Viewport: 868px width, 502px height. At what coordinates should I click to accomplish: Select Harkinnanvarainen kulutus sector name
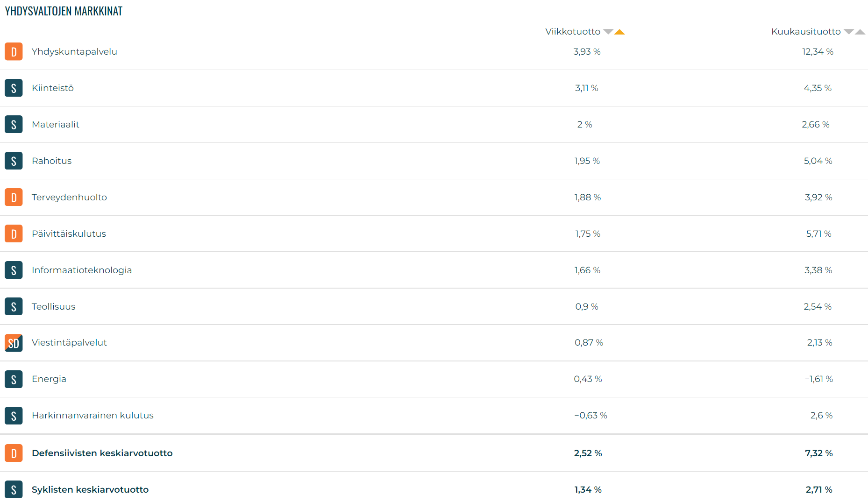(92, 415)
